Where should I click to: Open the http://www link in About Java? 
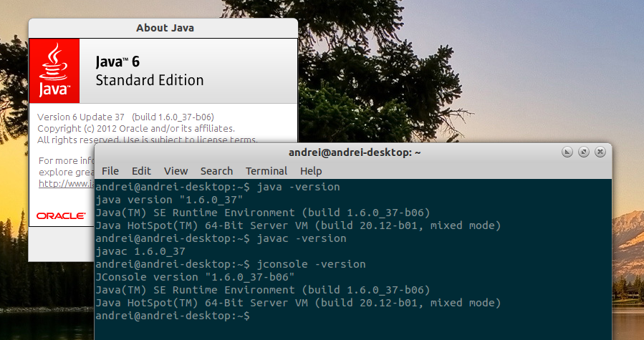(x=67, y=183)
